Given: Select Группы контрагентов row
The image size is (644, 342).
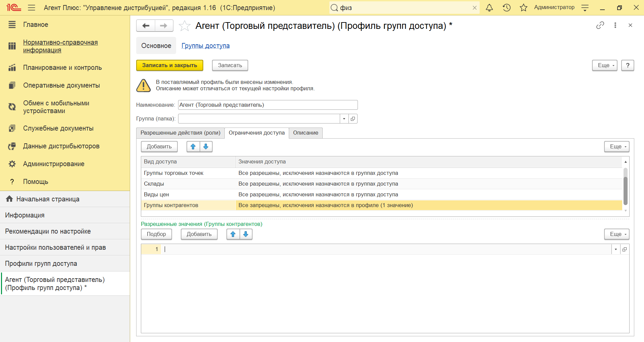Looking at the screenshot, I should (x=382, y=205).
